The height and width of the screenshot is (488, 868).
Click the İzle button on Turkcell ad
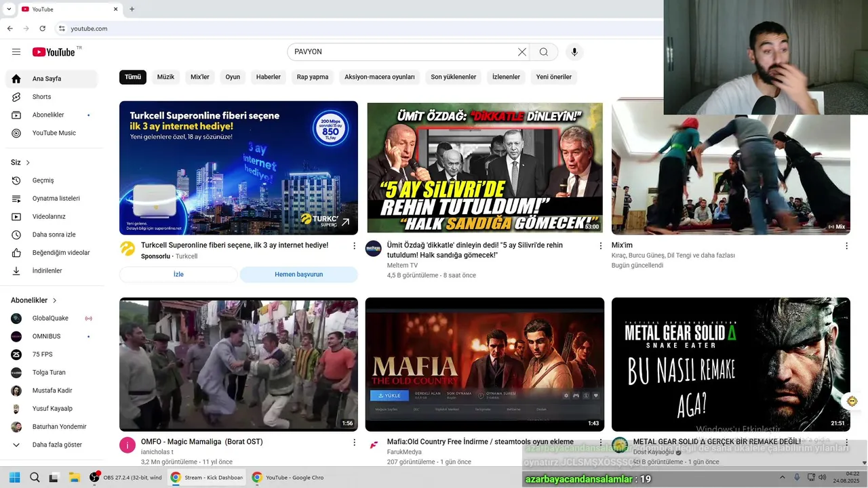[178, 274]
